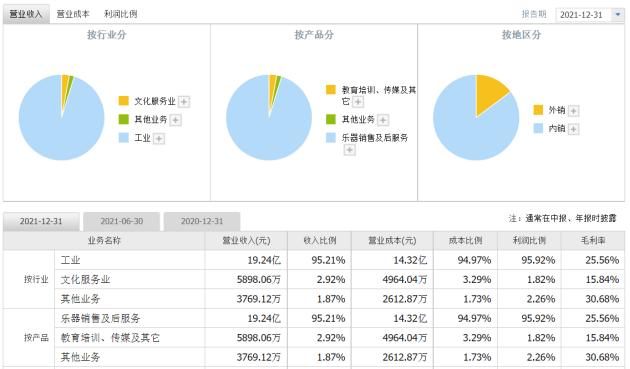Click the 2021-12-31 report period field
Image resolution: width=630 pixels, height=369 pixels.
[x=584, y=15]
